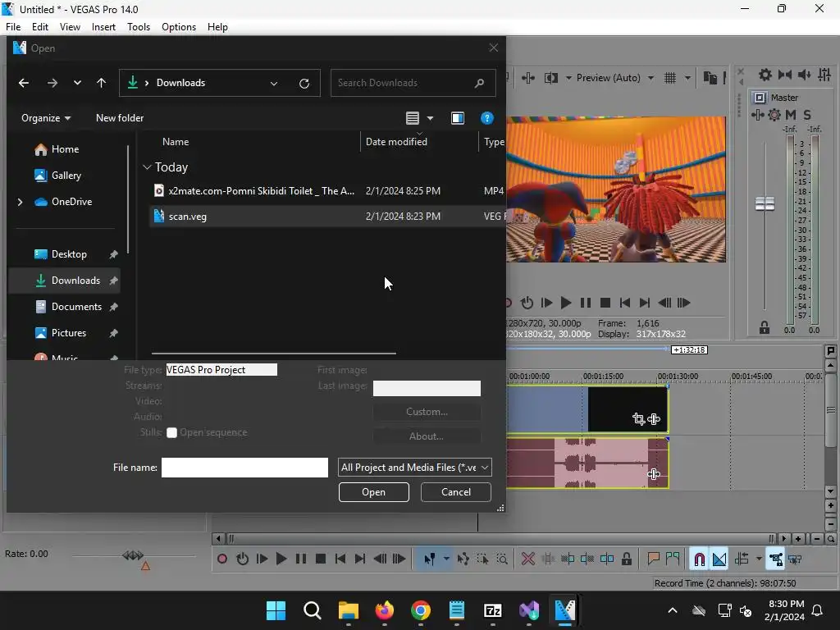Open the mixing console sliders icon
The height and width of the screenshot is (630, 840).
click(x=824, y=75)
